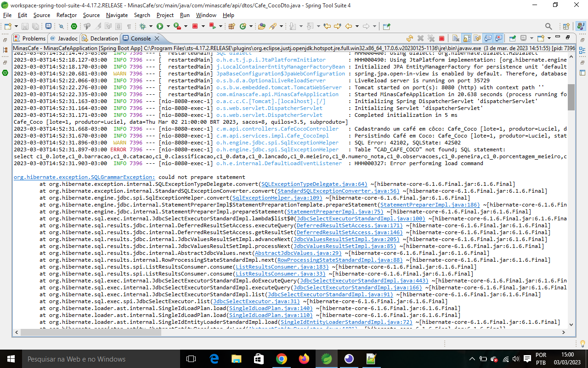Switch to the Javadoc tab

tap(63, 39)
